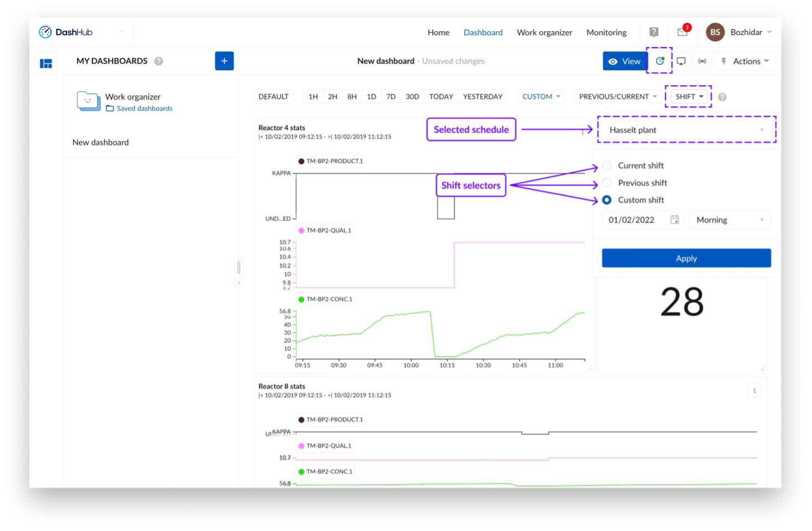
Task: Click the presentation screen icon
Action: (681, 61)
